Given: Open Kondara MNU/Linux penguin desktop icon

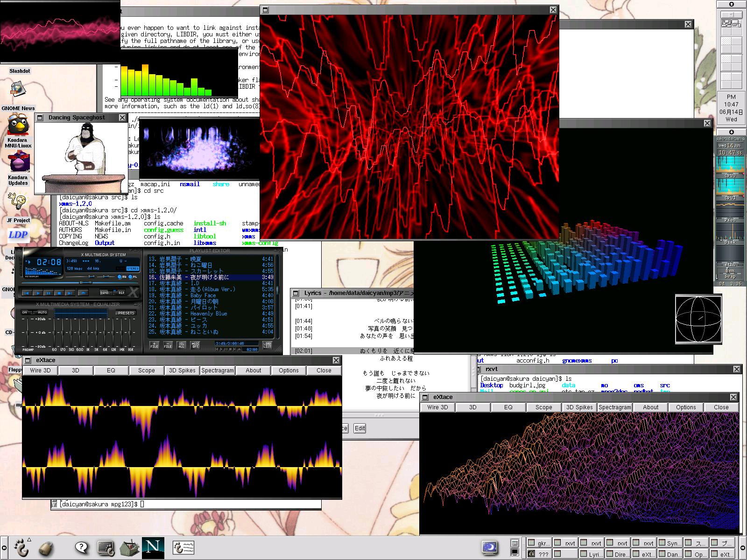Looking at the screenshot, I should click(18, 131).
